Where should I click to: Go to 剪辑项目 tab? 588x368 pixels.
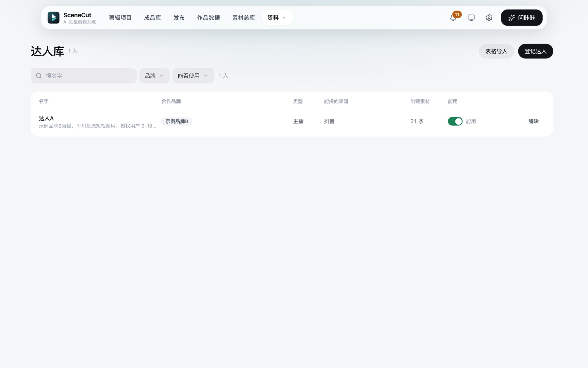click(120, 18)
